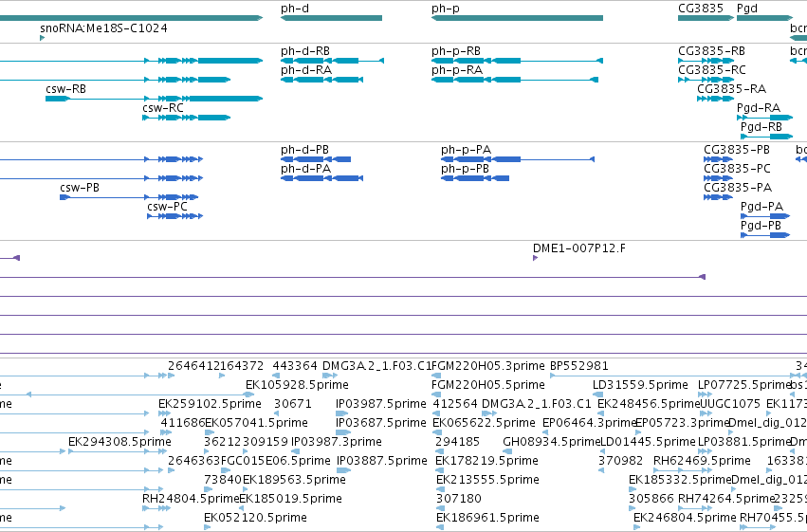This screenshot has width=807, height=532.
Task: Click the CG3835-RA transcript label
Action: coord(731,89)
